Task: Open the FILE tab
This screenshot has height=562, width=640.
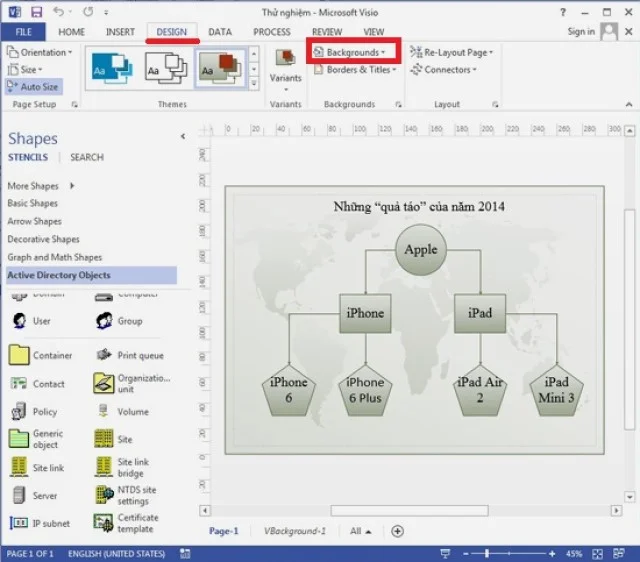Action: coord(23,32)
